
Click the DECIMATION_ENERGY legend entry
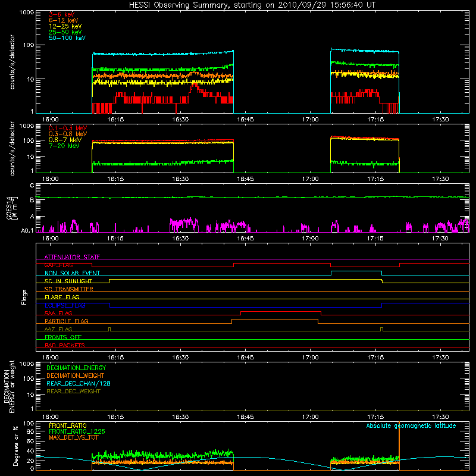pyautogui.click(x=76, y=368)
